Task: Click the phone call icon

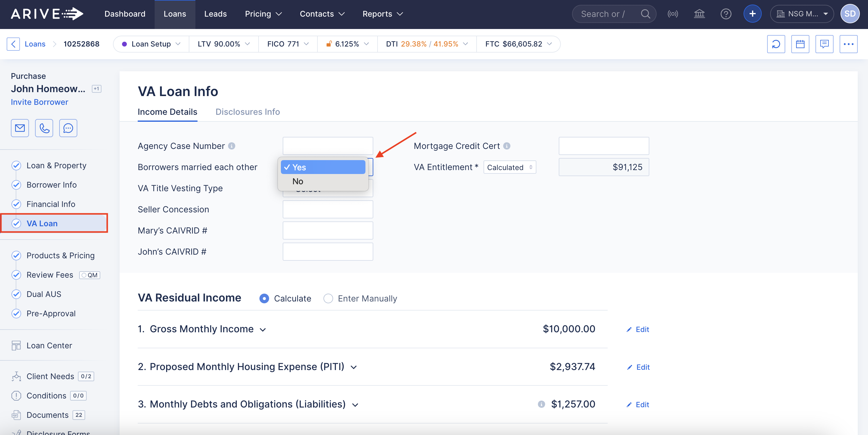Action: click(x=44, y=128)
